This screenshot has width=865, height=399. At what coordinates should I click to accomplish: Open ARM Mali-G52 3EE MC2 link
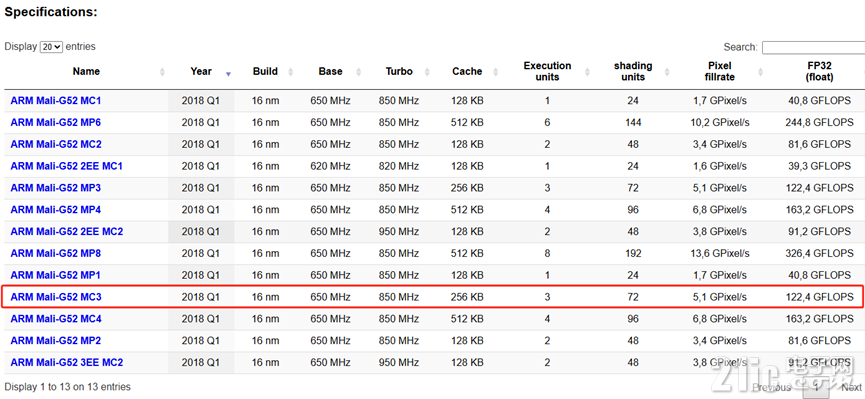(x=67, y=363)
